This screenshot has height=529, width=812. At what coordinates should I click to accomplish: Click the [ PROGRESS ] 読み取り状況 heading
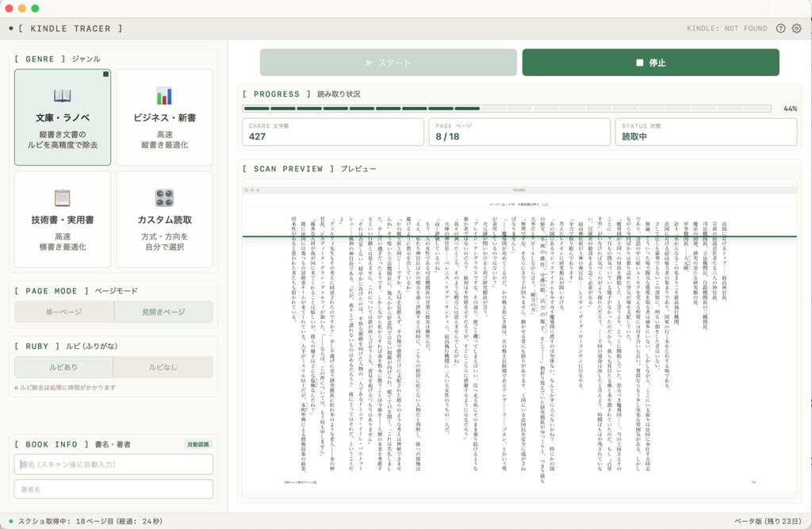pyautogui.click(x=301, y=94)
